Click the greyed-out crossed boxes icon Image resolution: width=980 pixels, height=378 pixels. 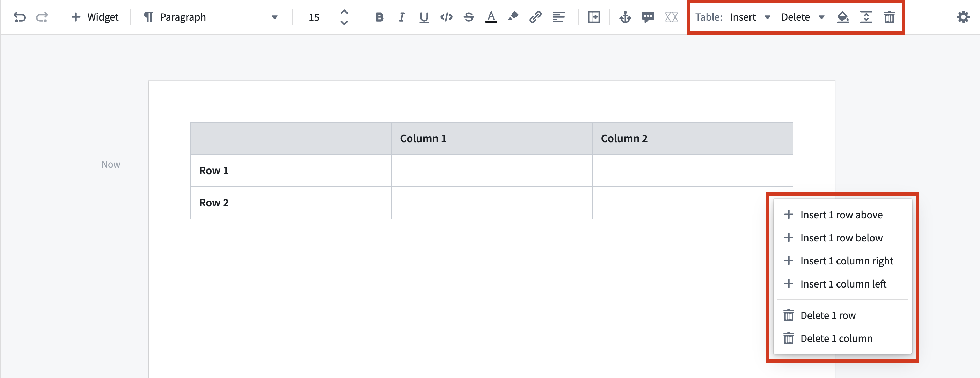pyautogui.click(x=672, y=17)
